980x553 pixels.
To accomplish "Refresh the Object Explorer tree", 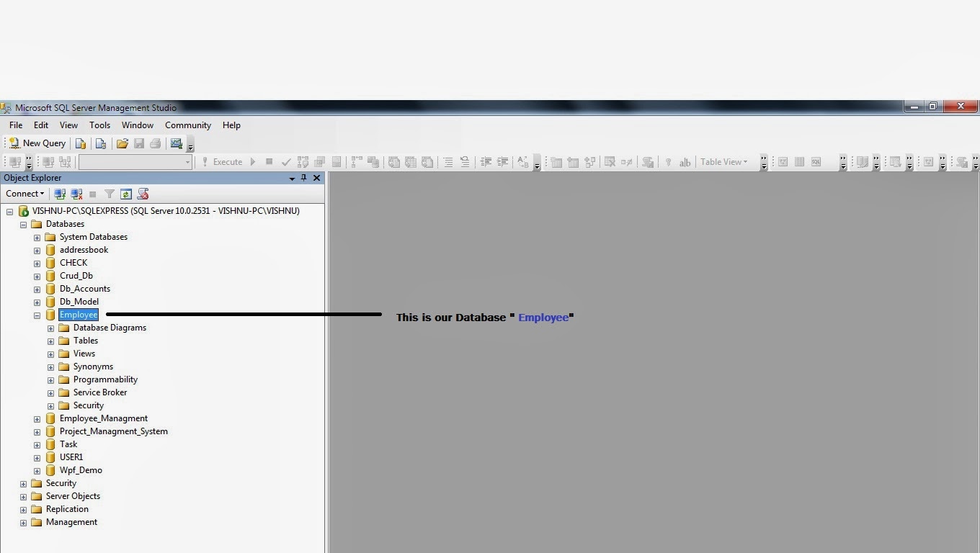I will 126,194.
